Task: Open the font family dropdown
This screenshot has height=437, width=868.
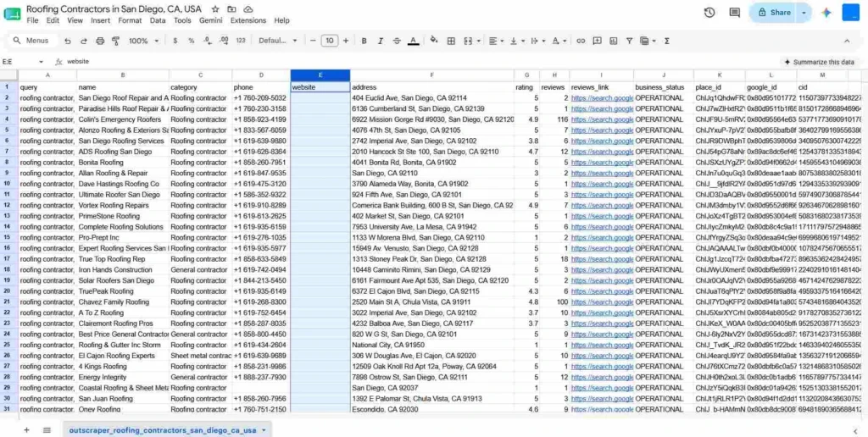Action: pos(278,41)
